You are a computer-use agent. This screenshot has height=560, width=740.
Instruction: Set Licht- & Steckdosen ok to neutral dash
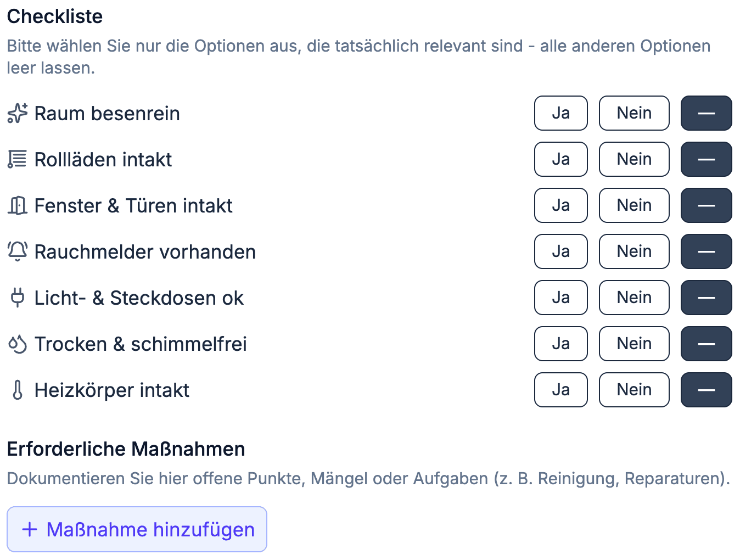tap(706, 298)
